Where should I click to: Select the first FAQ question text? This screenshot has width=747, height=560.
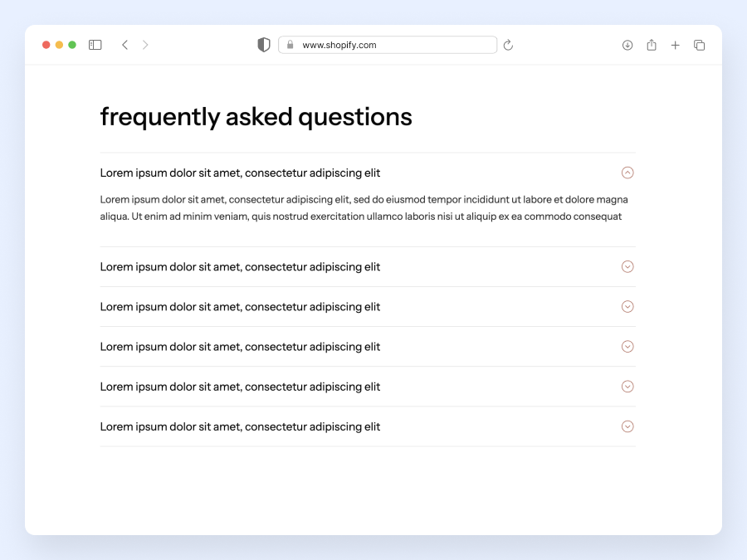(240, 173)
